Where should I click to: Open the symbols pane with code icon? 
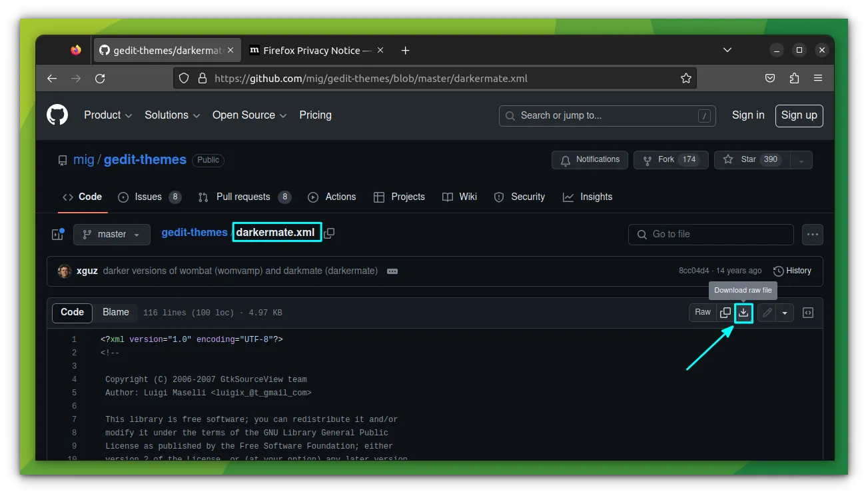pos(807,312)
